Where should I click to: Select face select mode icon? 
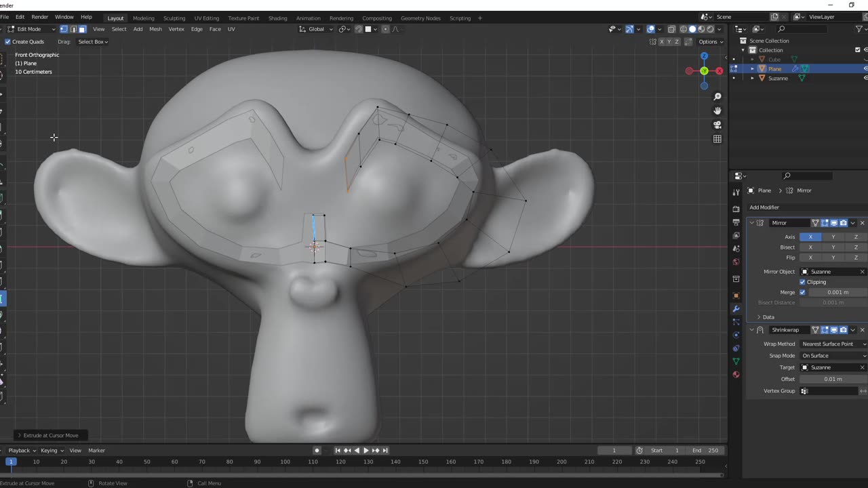82,29
